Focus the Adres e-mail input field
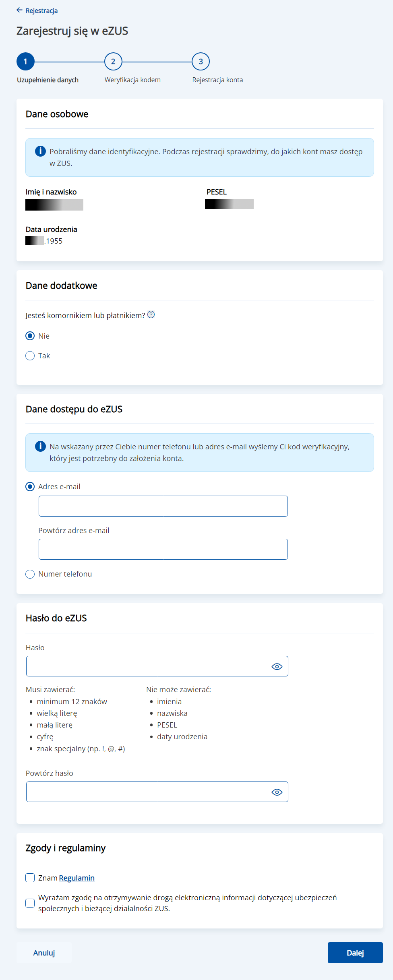Image resolution: width=393 pixels, height=980 pixels. coord(163,506)
